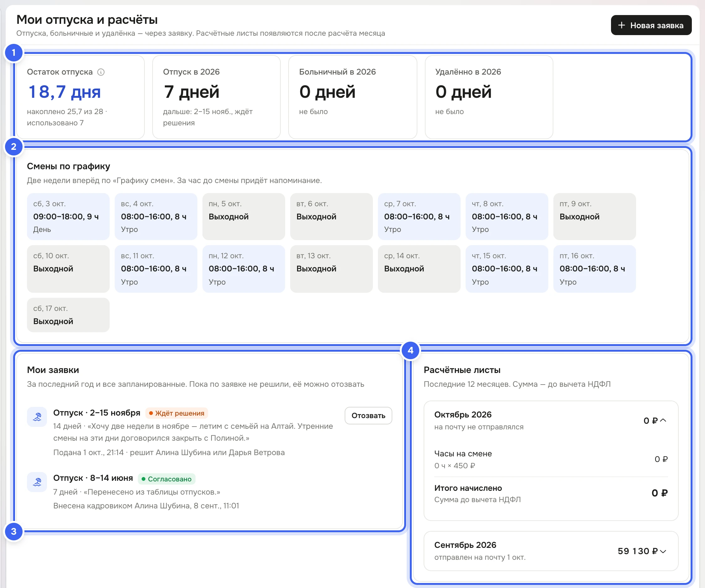Image resolution: width=705 pixels, height=588 pixels.
Task: Select the пт, 16 окт. shift card
Action: click(595, 269)
